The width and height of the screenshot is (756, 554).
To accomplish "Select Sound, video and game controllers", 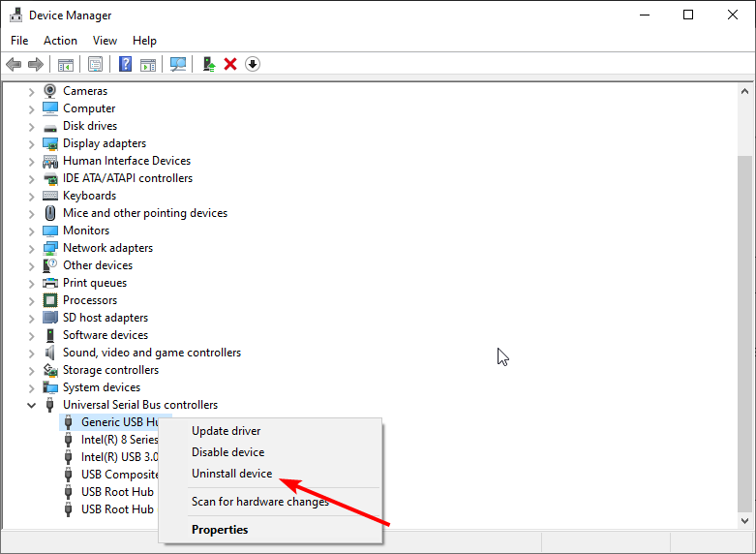I will coord(152,353).
